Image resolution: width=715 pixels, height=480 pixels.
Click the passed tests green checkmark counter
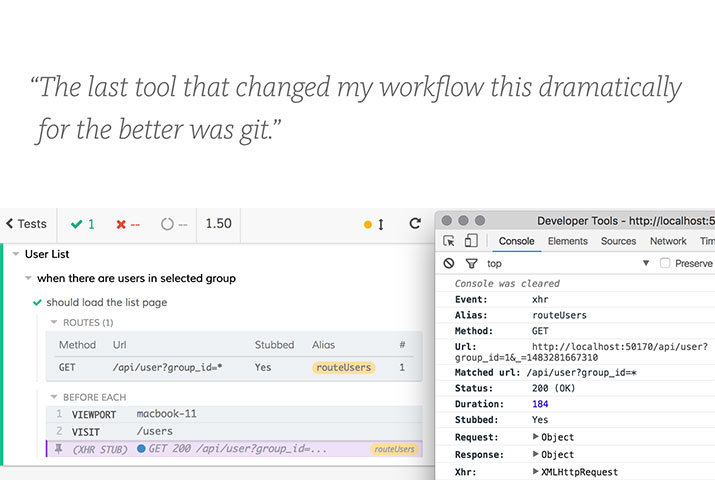click(83, 224)
